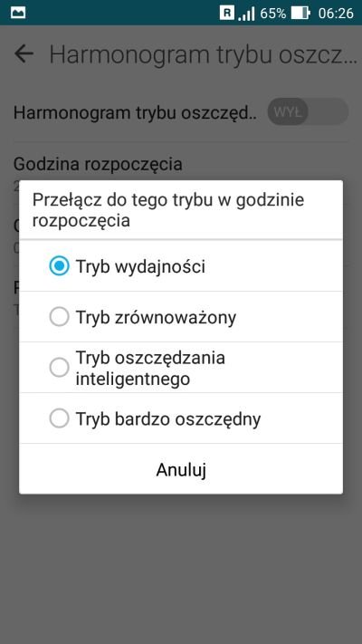Tap the back arrow icon
The image size is (362, 644).
click(x=24, y=54)
